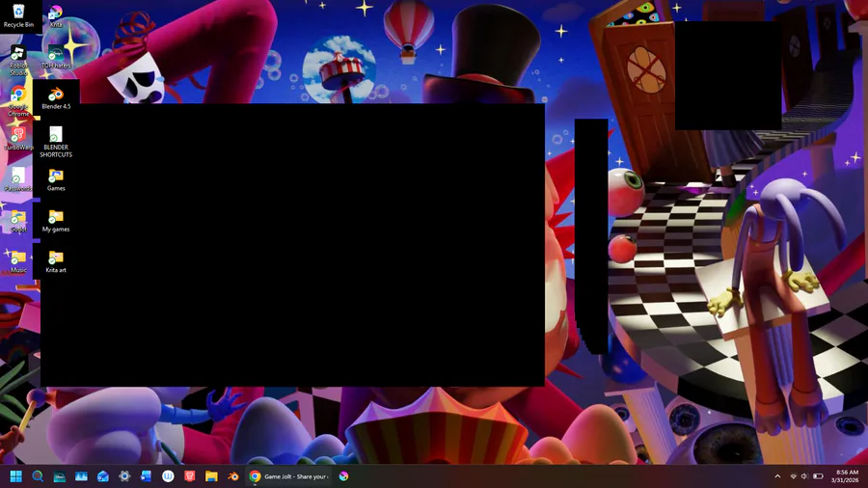Open the red TurboWarp taskbar icon

190,476
